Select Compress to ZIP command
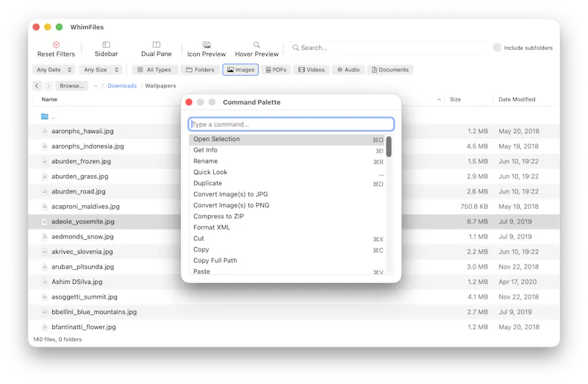The image size is (588, 384). tap(287, 216)
